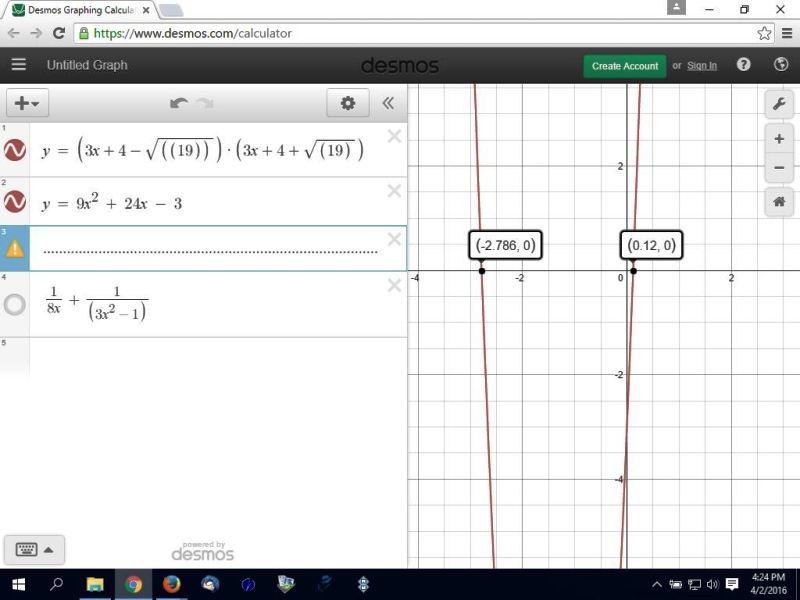The height and width of the screenshot is (600, 800).
Task: Go back in browser history
Action: tap(14, 33)
